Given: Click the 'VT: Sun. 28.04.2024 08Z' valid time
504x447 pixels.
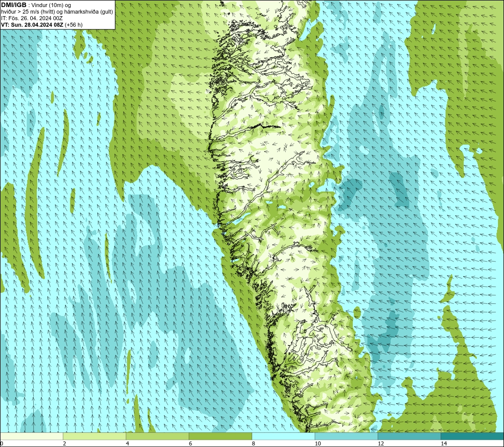Looking at the screenshot, I should pyautogui.click(x=32, y=25).
